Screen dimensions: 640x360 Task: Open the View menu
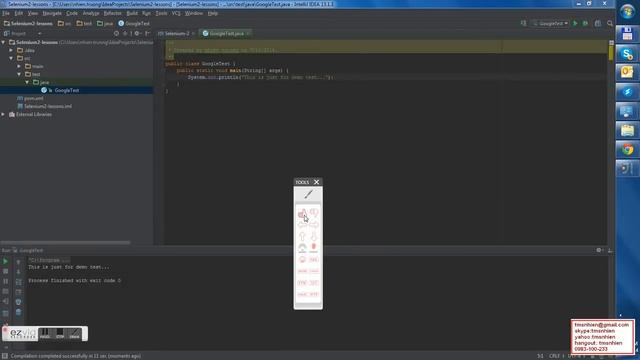33,13
